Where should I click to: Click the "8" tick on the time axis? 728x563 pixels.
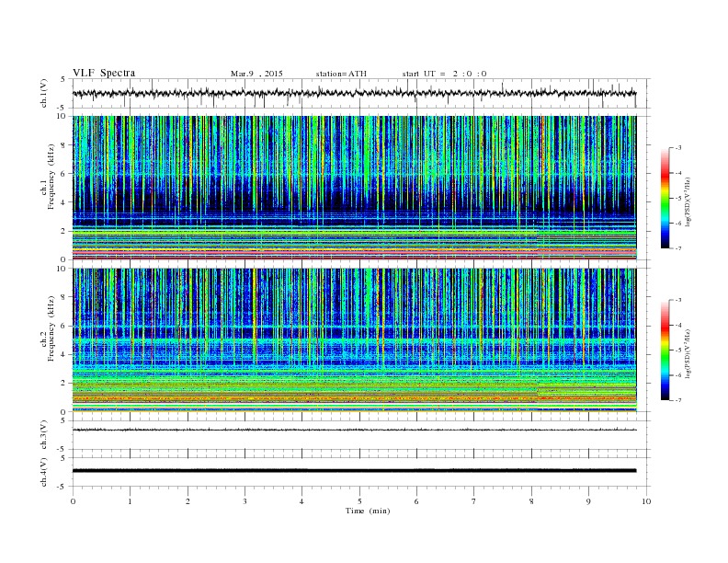click(531, 501)
